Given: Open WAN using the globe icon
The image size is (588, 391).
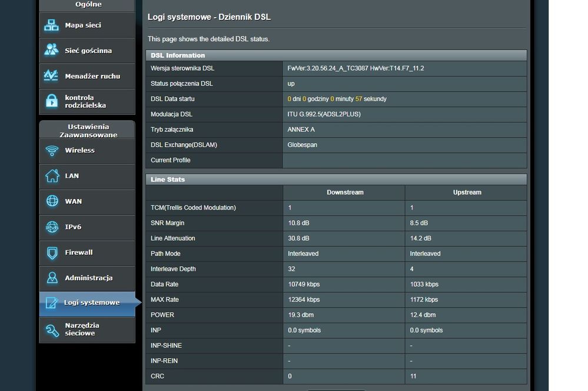Looking at the screenshot, I should pos(52,201).
